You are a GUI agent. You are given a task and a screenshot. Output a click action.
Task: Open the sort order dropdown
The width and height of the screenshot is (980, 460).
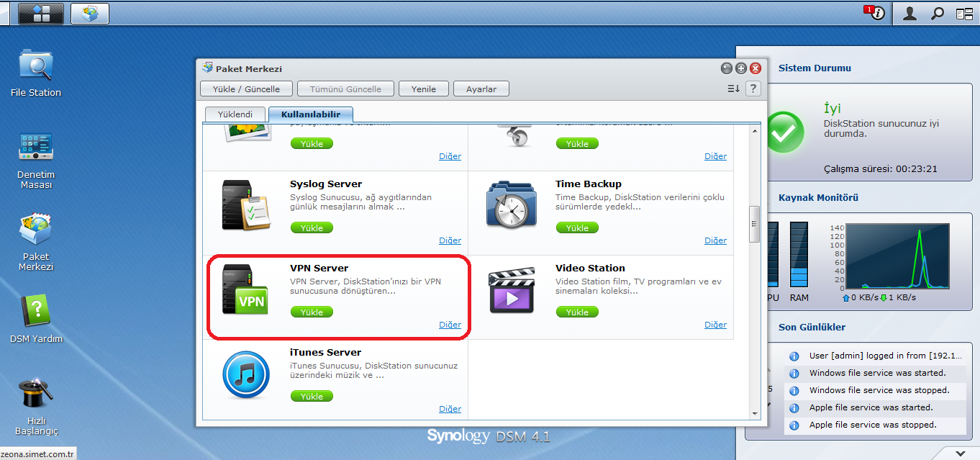(733, 89)
